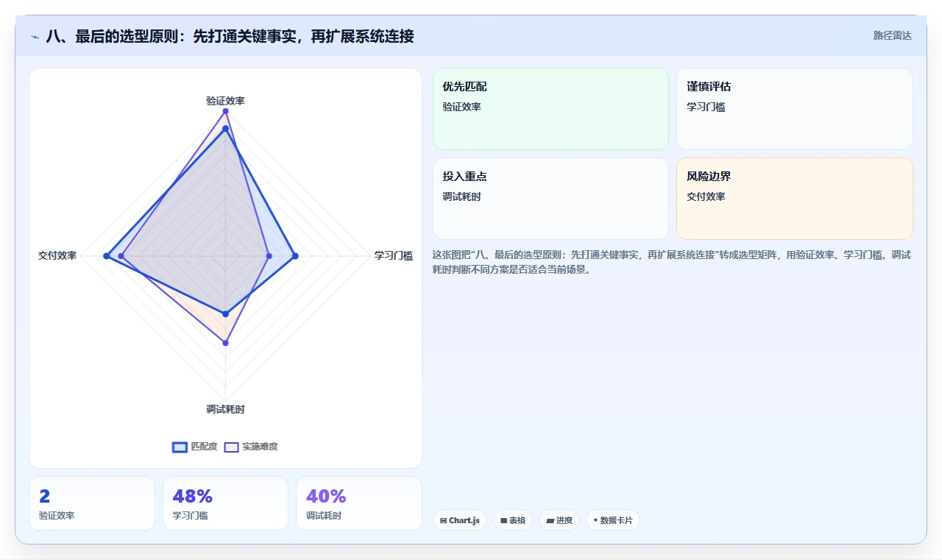Click the 数据卡片 tag pill
The height and width of the screenshot is (560, 942).
point(613,520)
